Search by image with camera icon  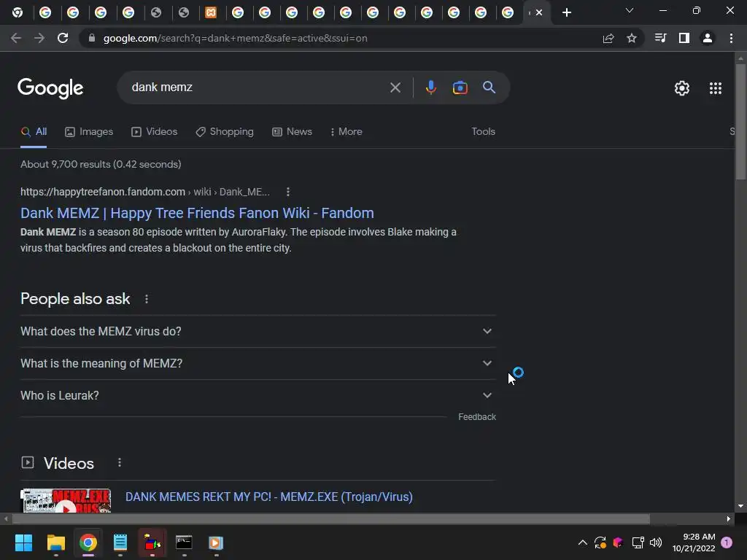point(460,87)
